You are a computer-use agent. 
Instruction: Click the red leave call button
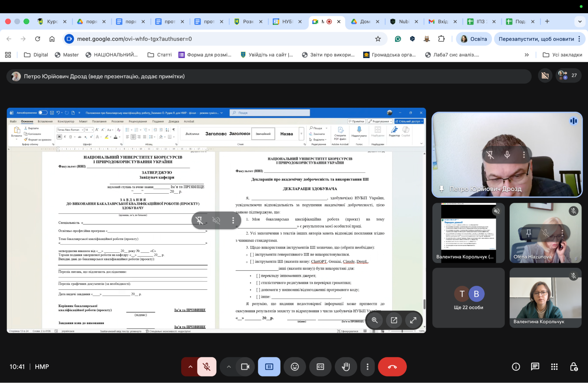point(392,367)
